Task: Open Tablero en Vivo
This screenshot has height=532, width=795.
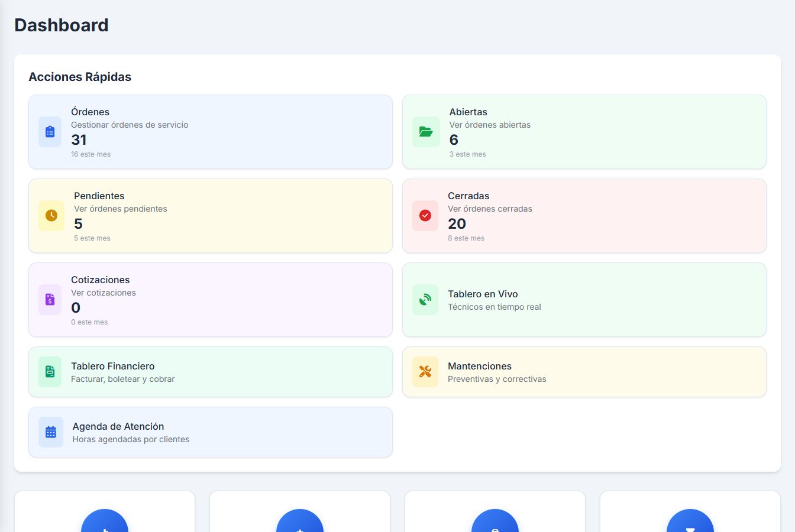Action: pyautogui.click(x=584, y=300)
